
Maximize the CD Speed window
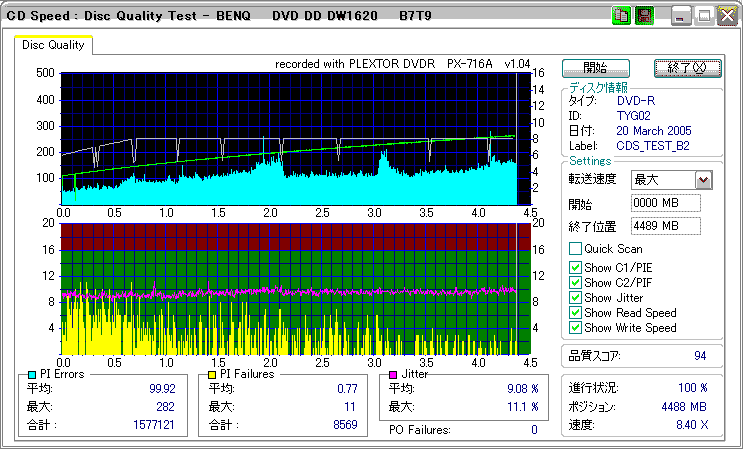(x=704, y=15)
